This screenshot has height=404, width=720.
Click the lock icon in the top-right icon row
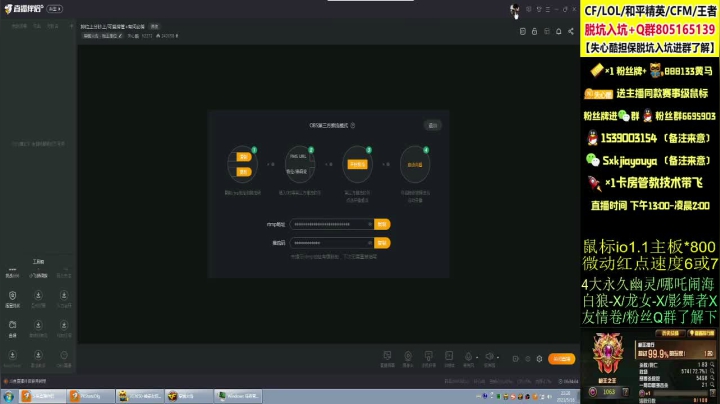[x=534, y=31]
